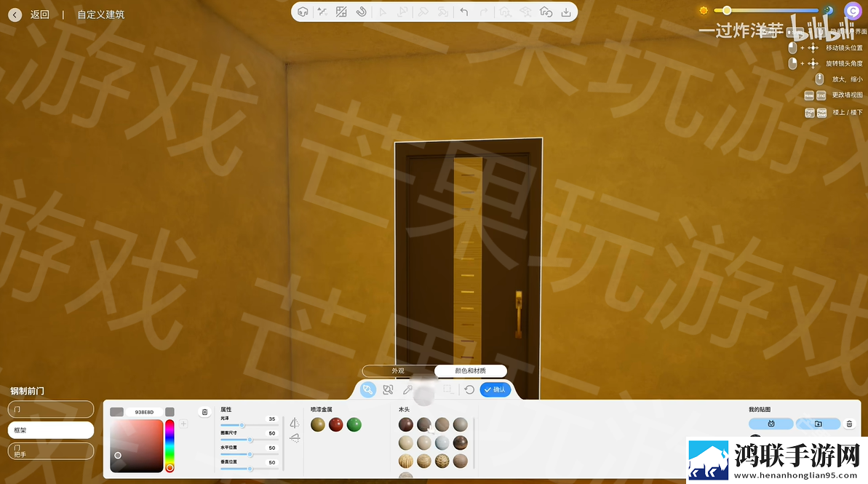Choose the cursor select tool icon

tap(383, 12)
